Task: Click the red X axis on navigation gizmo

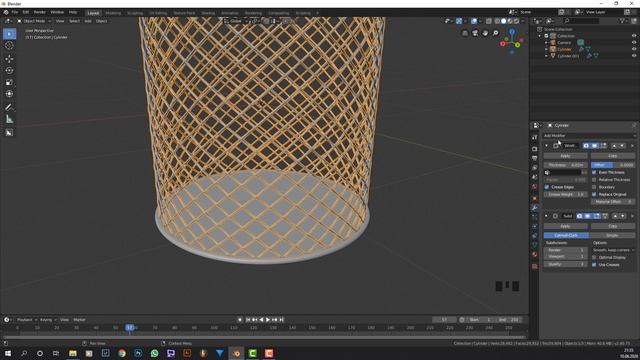Action: [x=503, y=44]
